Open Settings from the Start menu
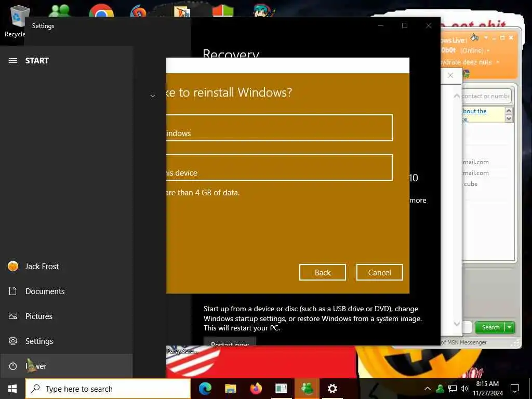 coord(66,341)
